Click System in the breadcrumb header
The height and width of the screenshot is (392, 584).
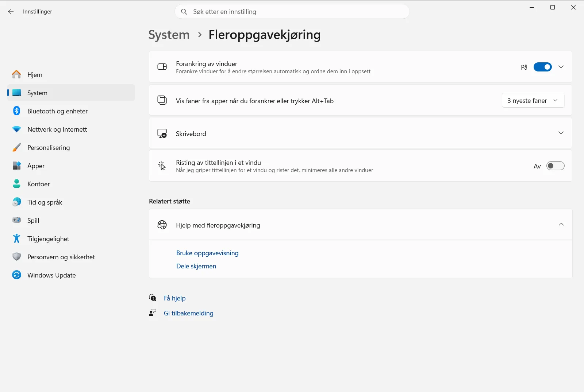[x=169, y=35]
